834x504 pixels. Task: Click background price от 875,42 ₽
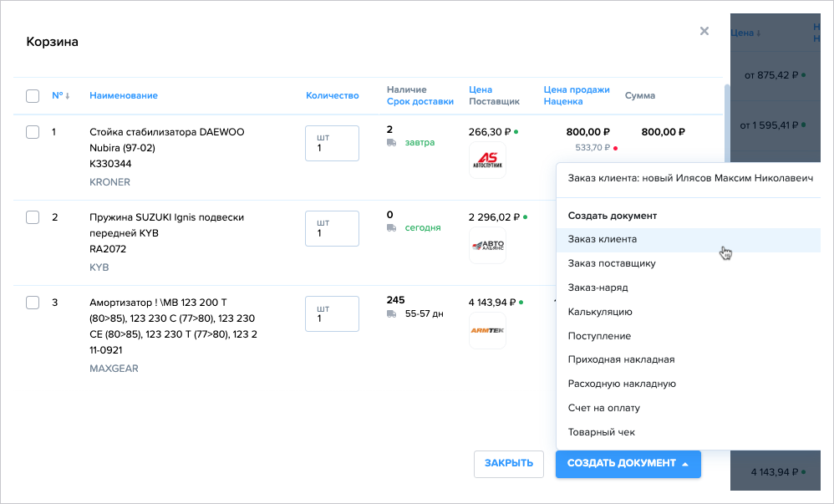tap(771, 75)
